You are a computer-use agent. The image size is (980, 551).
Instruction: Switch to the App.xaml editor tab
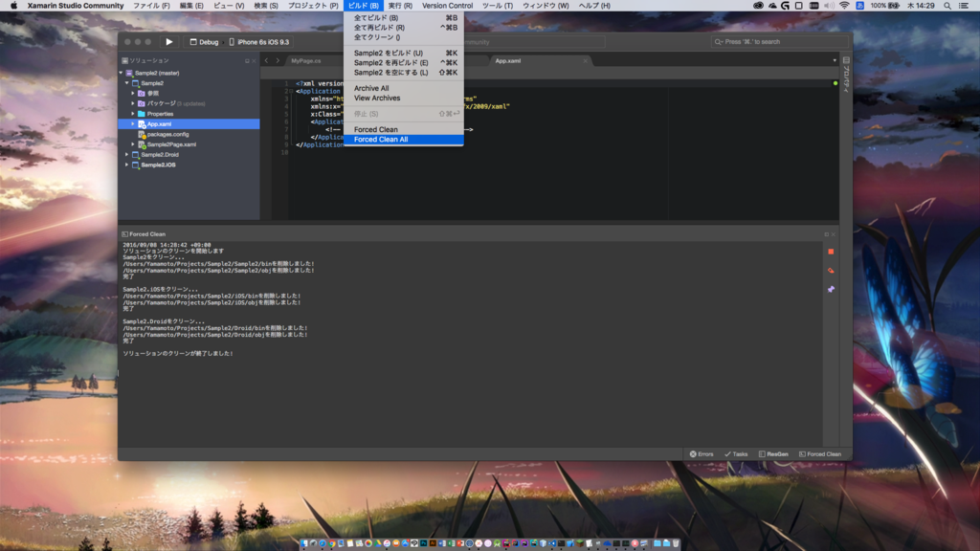(508, 60)
